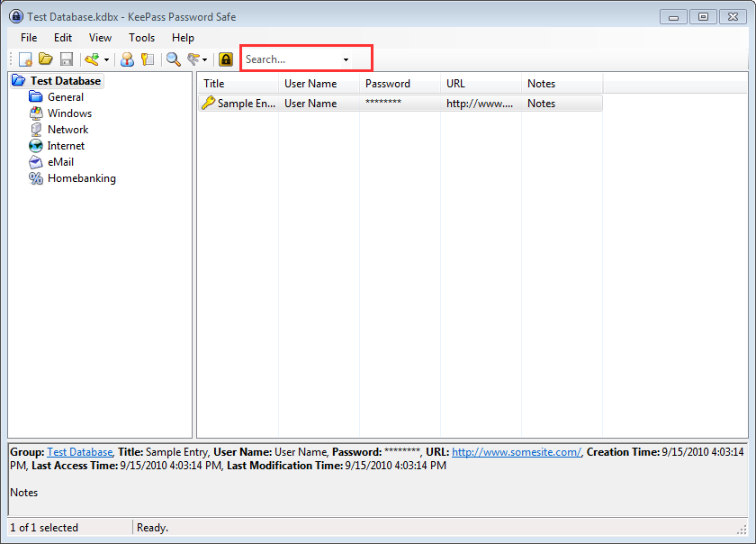Lock the workspace with the padlock icon
Image resolution: width=756 pixels, height=544 pixels.
point(226,59)
